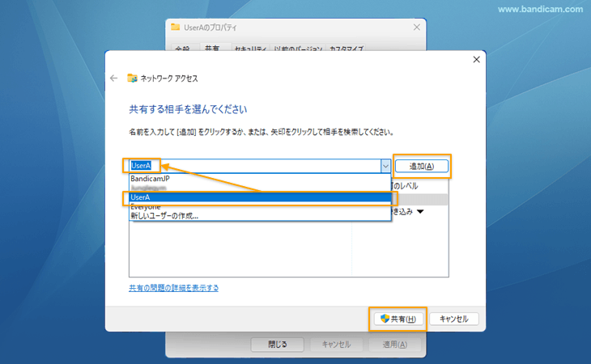Screen dimensions: 591x364
Task: Click the back arrow in Network Access dialog
Action: point(114,78)
